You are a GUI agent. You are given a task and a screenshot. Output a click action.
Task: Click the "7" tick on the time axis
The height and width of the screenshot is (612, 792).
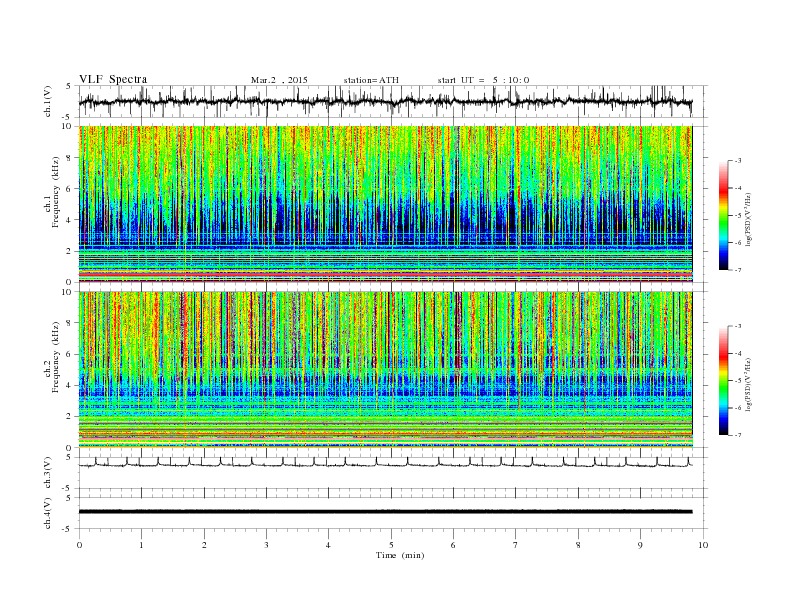coord(516,545)
